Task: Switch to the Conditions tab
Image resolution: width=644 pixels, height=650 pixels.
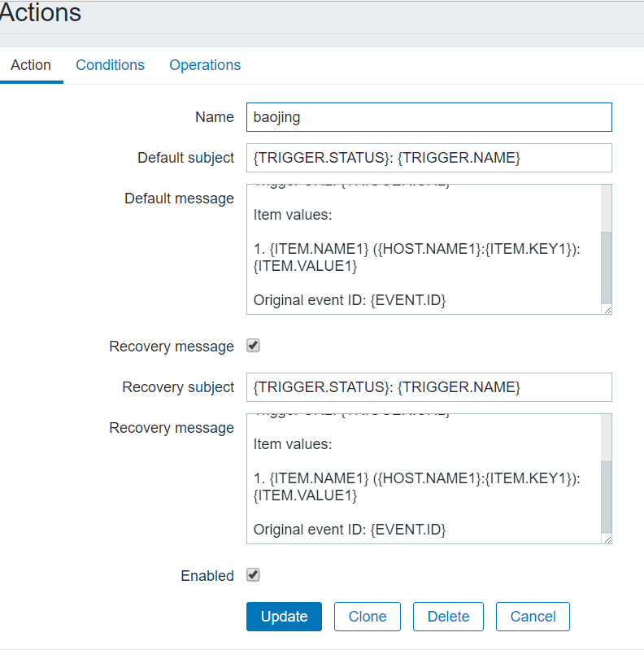Action: (x=110, y=65)
